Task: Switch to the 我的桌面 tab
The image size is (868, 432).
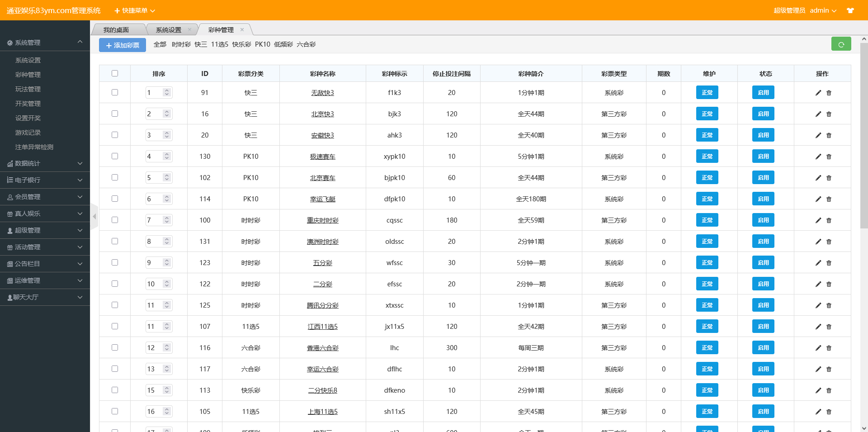Action: click(116, 30)
